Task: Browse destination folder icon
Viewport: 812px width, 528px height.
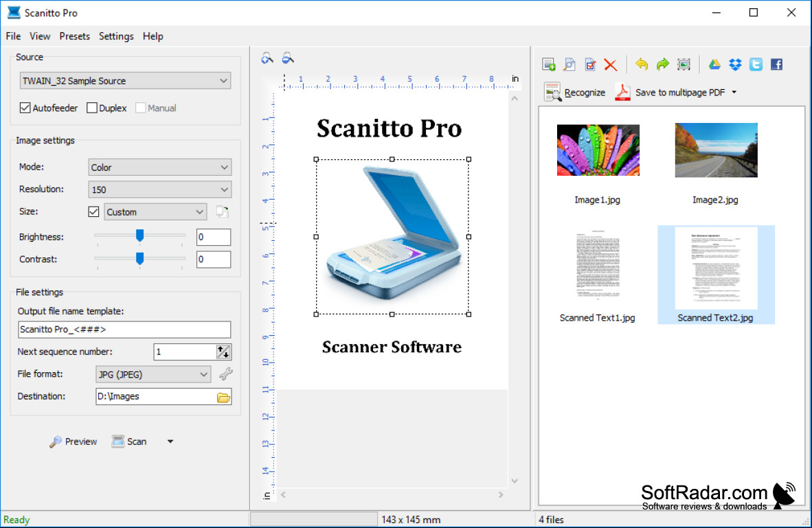Action: click(223, 397)
